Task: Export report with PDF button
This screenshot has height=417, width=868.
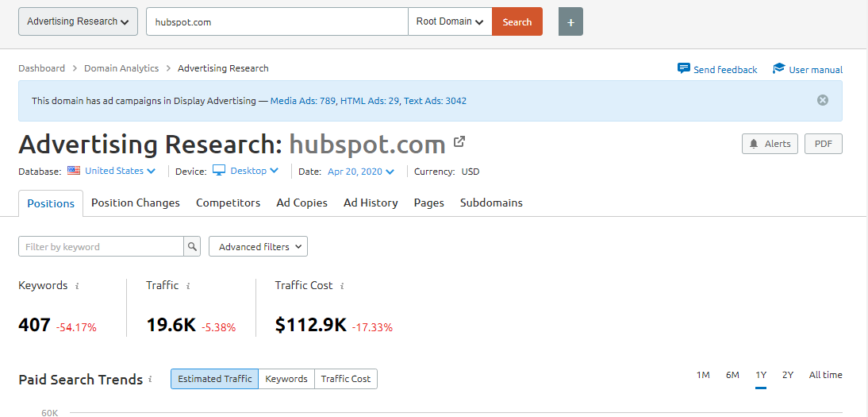Action: pyautogui.click(x=823, y=144)
